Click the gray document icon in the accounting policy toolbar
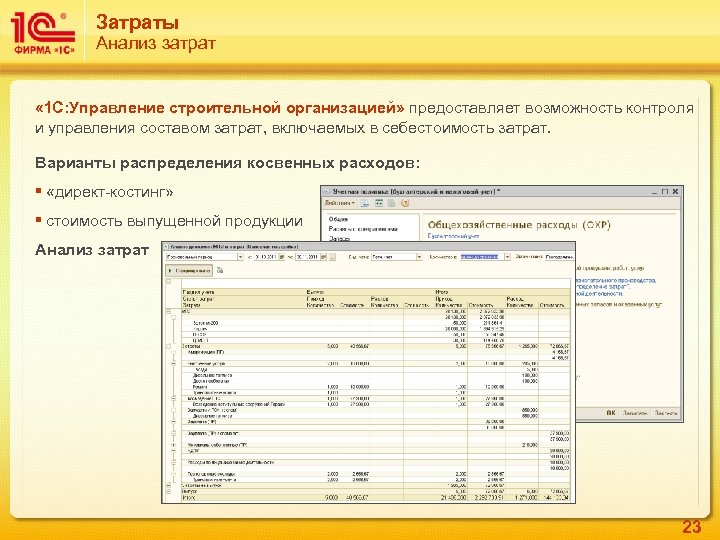 [x=392, y=203]
